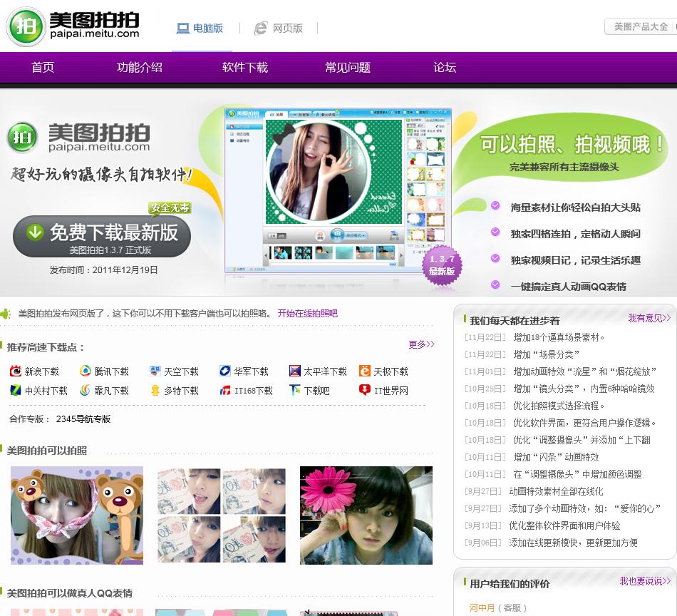Click the 华军下载 icon
This screenshot has height=616, width=677.
pos(225,371)
